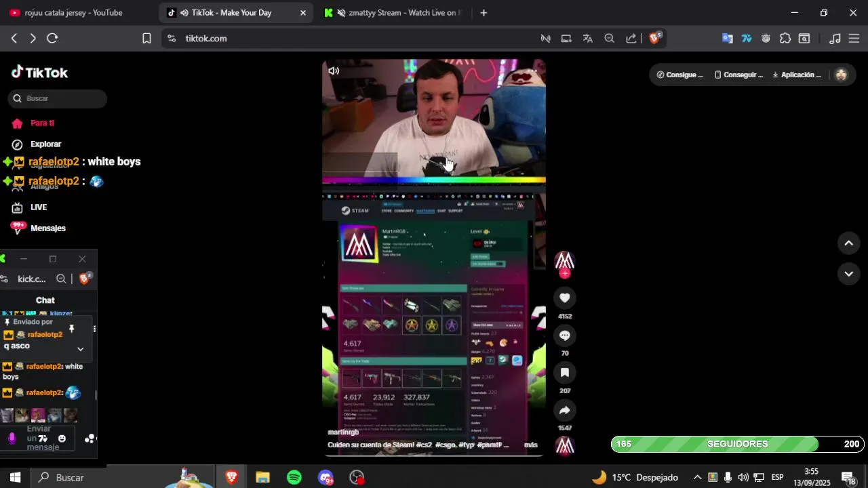Reload the TikTok page

(x=52, y=39)
